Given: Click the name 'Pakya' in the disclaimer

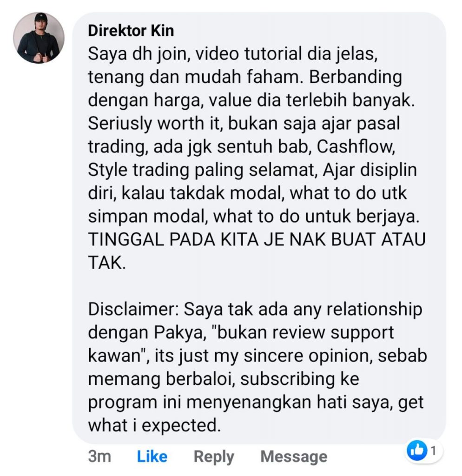Looking at the screenshot, I should coord(178,333).
